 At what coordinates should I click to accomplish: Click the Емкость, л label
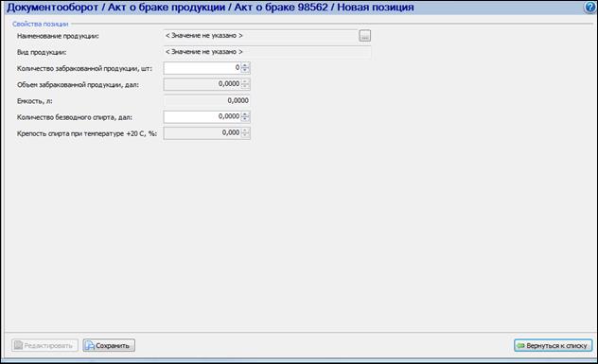pyautogui.click(x=35, y=101)
